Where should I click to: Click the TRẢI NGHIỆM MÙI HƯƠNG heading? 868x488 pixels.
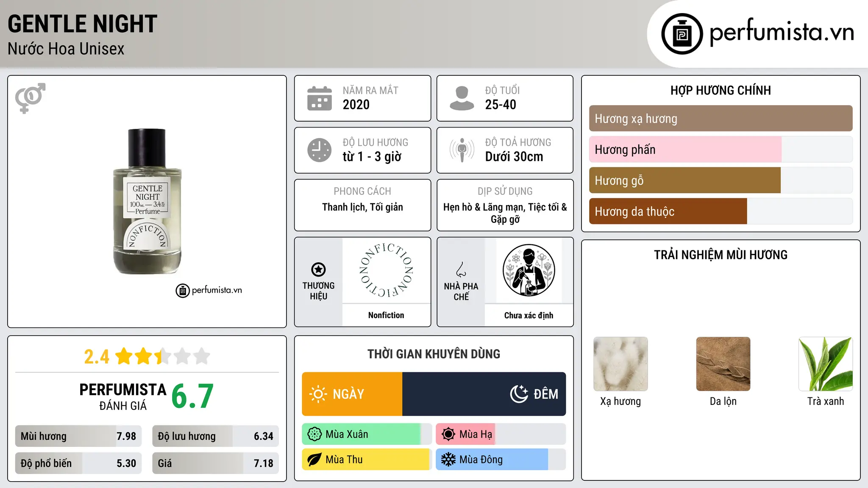(x=721, y=255)
